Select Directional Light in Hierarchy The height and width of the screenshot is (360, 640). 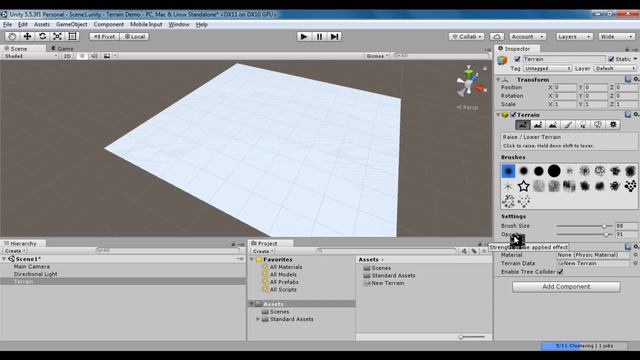(x=36, y=274)
